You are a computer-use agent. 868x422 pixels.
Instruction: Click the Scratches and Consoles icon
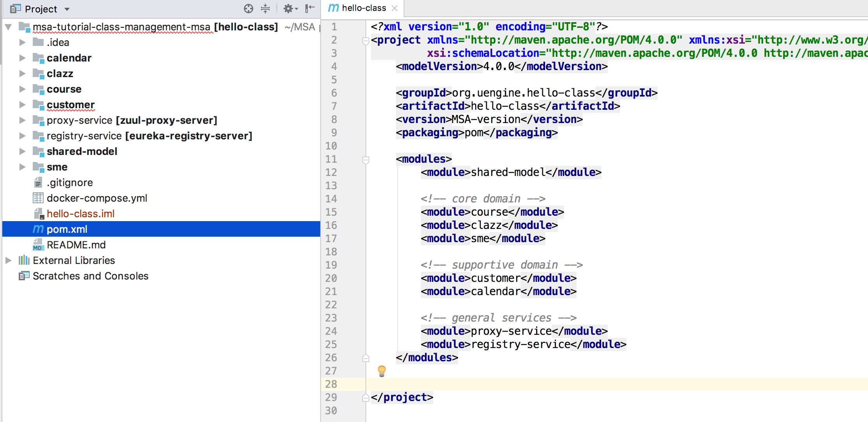point(24,276)
